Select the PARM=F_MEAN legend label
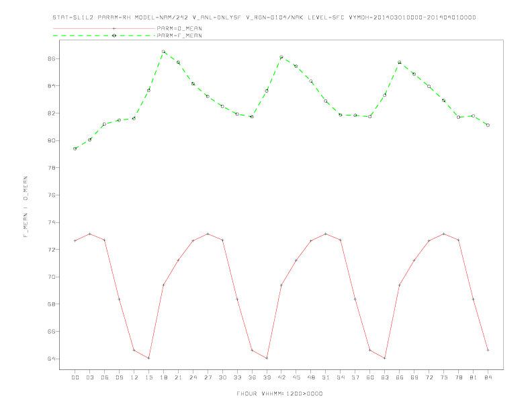The image size is (532, 411). pos(179,36)
